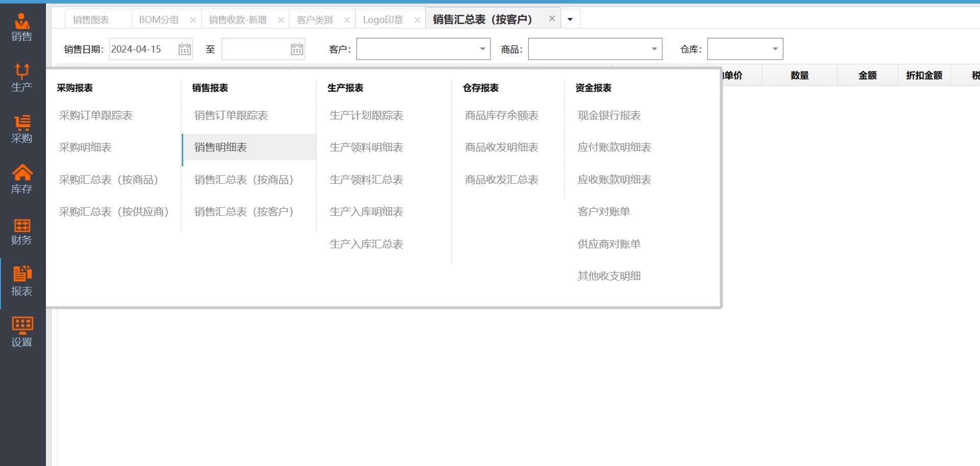This screenshot has width=980, height=466.
Task: Open 销售明细表 report from menu
Action: pos(220,148)
